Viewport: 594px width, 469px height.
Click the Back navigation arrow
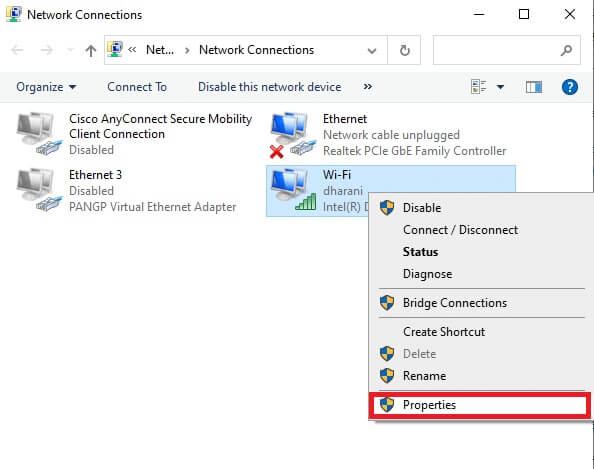(x=17, y=50)
